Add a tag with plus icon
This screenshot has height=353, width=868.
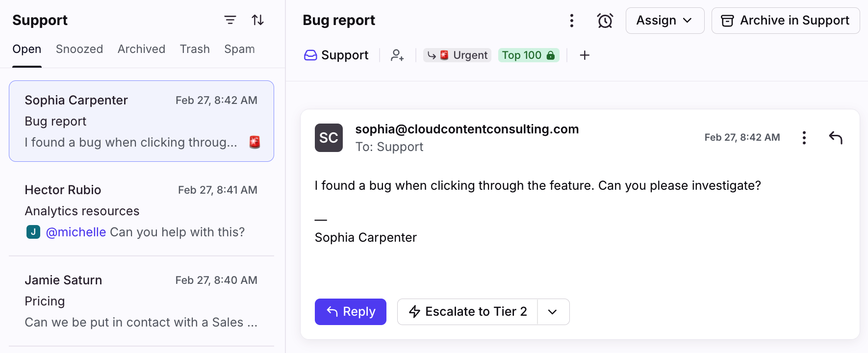coord(585,55)
